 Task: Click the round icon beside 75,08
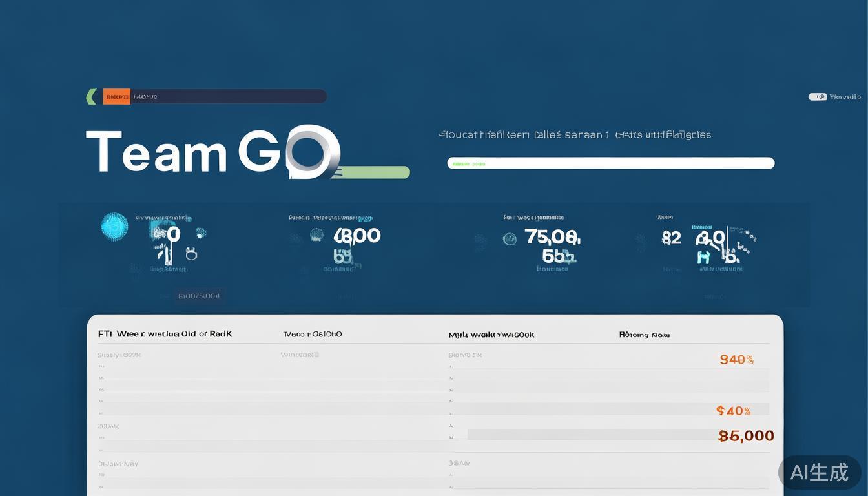point(510,239)
